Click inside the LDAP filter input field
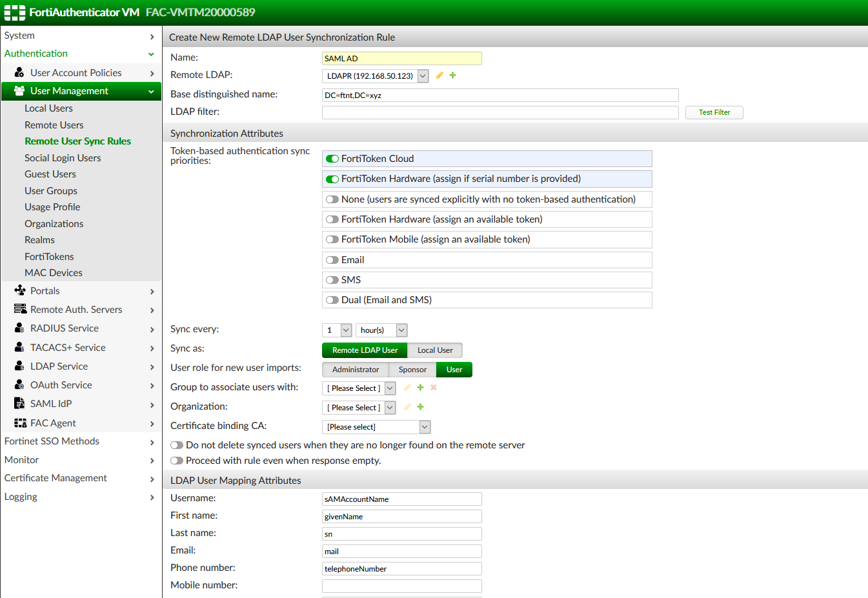 (x=500, y=112)
